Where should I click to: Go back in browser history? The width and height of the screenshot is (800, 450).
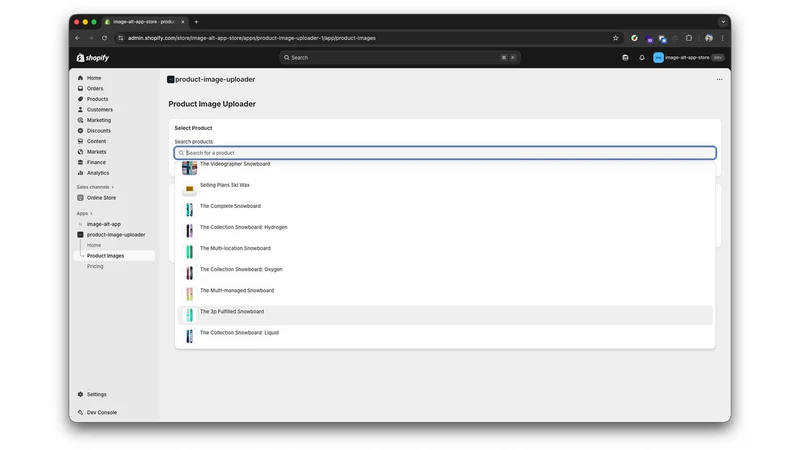click(78, 38)
